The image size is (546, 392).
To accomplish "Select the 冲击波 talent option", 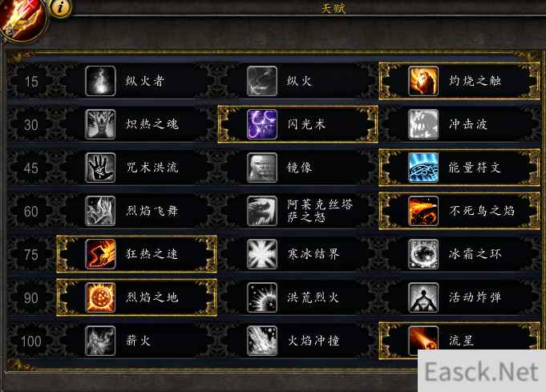I will click(459, 124).
